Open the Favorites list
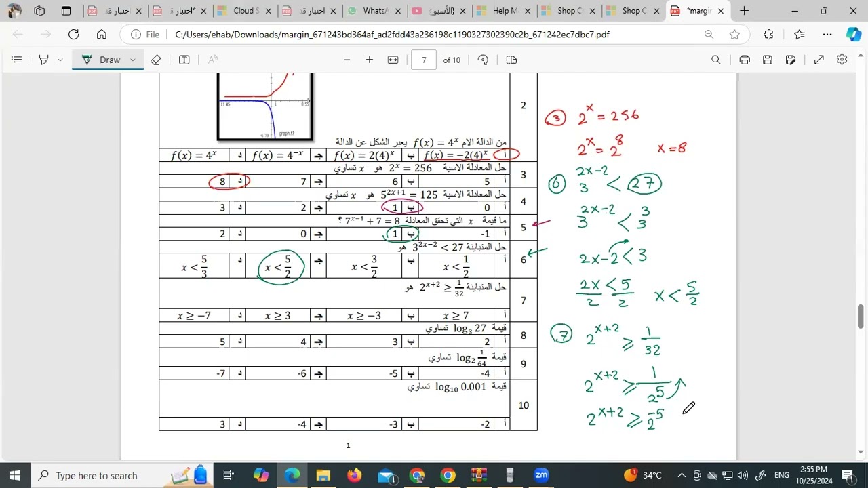Screen dimensions: 868x488 799,35
